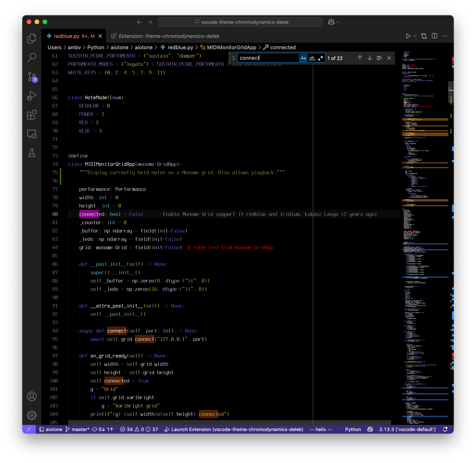Open the Extensions view

(x=32, y=114)
